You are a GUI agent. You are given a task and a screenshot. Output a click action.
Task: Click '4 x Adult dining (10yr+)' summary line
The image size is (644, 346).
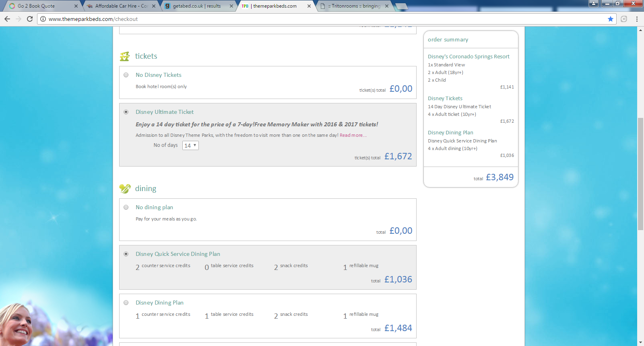[452, 148]
